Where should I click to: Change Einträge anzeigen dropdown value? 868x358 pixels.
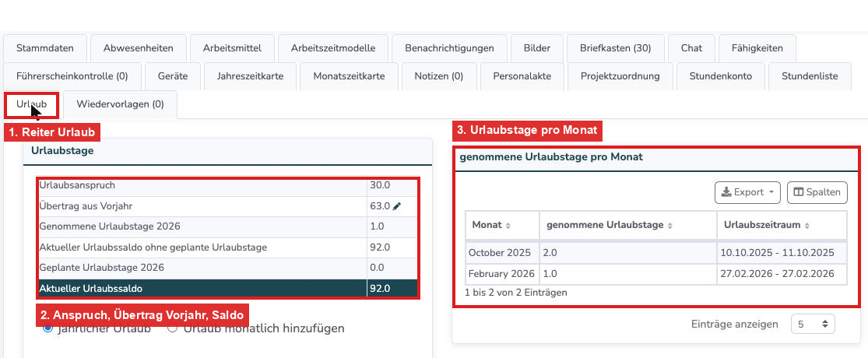813,325
